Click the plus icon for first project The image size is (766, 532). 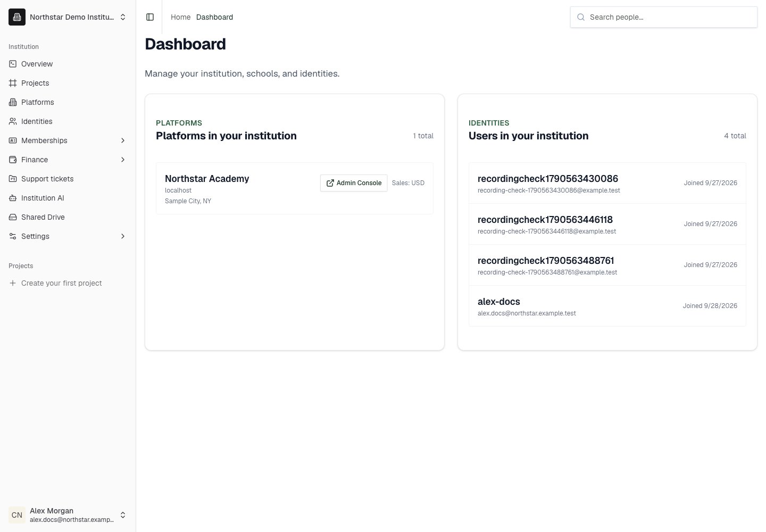[13, 283]
